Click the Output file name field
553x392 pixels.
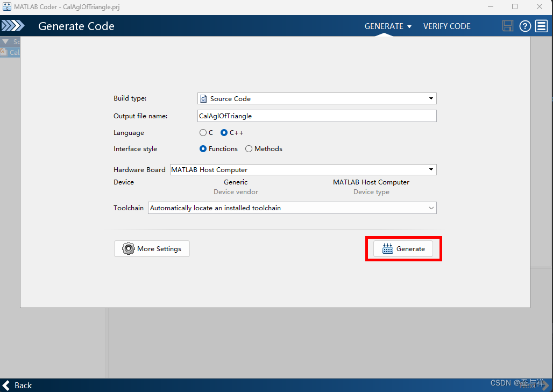[317, 116]
